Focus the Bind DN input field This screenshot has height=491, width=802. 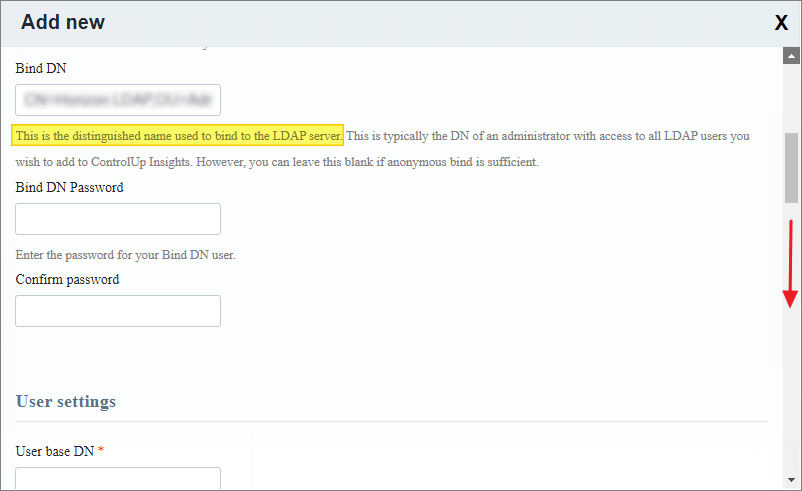coord(118,100)
